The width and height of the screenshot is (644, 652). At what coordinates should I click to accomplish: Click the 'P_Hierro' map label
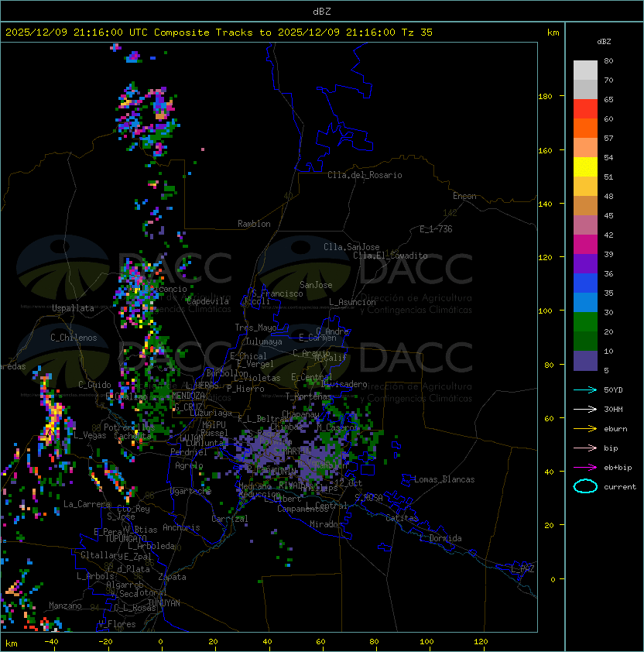245,389
